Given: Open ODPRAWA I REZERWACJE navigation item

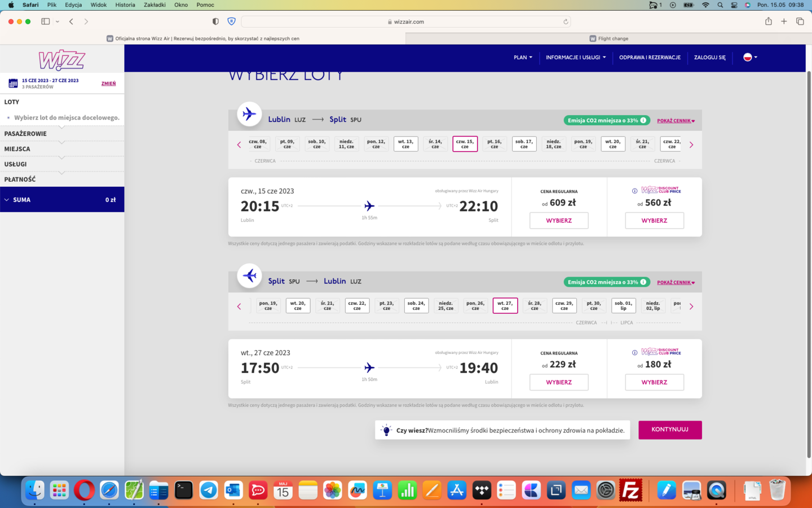Looking at the screenshot, I should coord(650,58).
